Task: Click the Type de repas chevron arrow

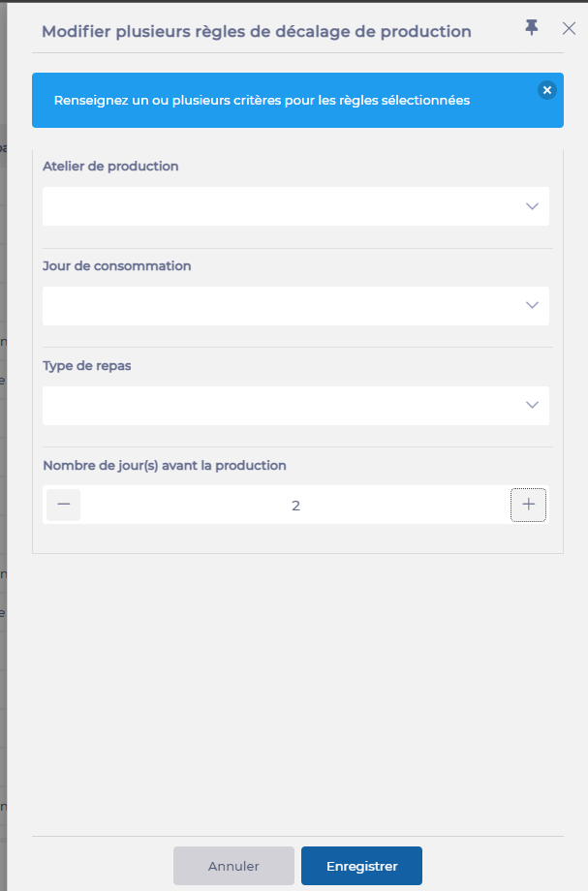Action: (532, 406)
